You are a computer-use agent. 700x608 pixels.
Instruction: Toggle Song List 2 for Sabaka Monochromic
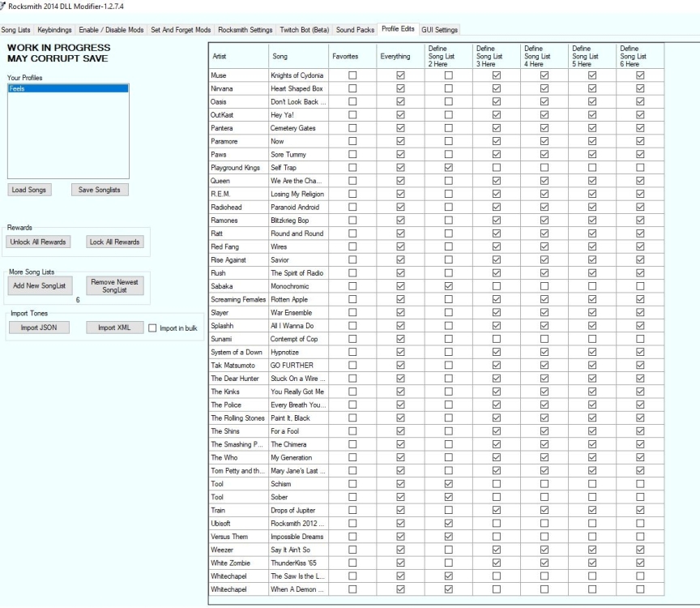click(x=448, y=286)
